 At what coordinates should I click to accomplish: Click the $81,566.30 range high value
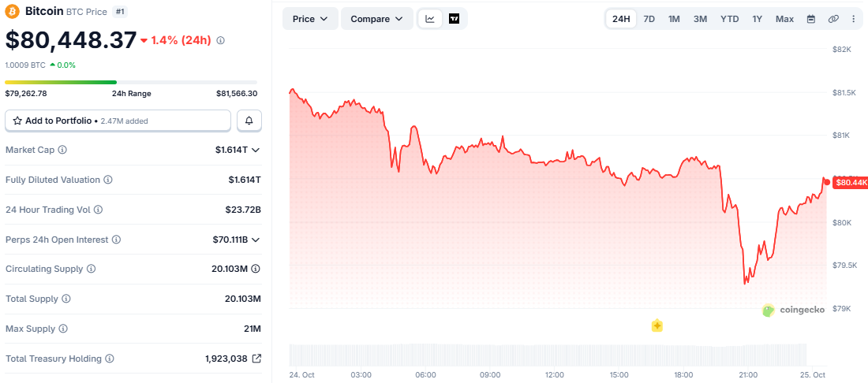pyautogui.click(x=237, y=94)
